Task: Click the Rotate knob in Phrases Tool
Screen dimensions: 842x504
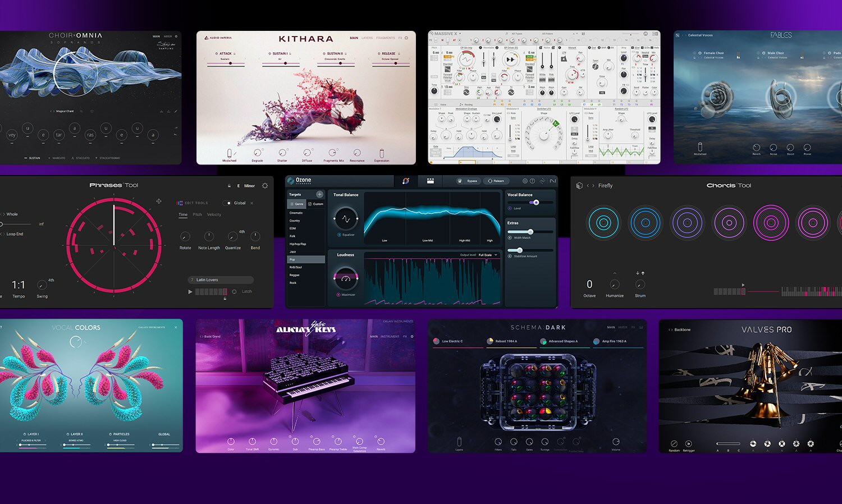Action: (185, 237)
